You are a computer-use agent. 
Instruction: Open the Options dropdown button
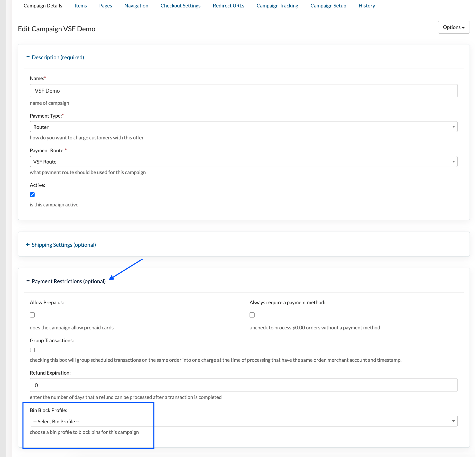pyautogui.click(x=453, y=27)
